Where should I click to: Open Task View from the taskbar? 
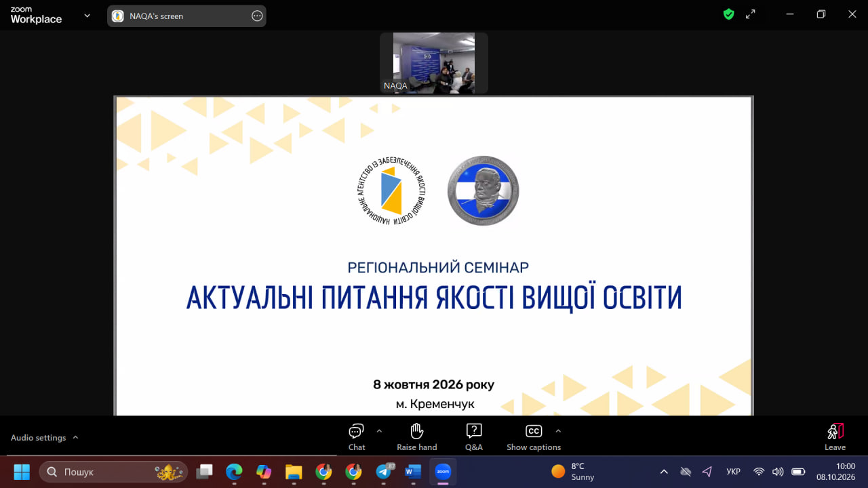point(204,472)
